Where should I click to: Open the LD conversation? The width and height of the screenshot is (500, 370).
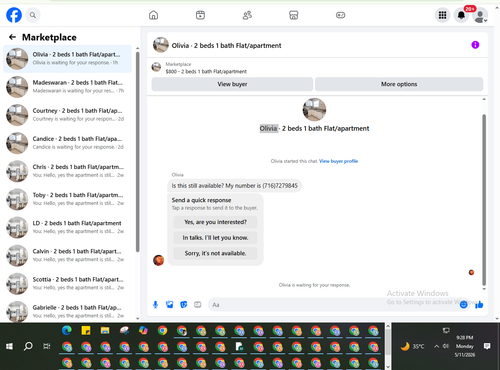(67, 227)
